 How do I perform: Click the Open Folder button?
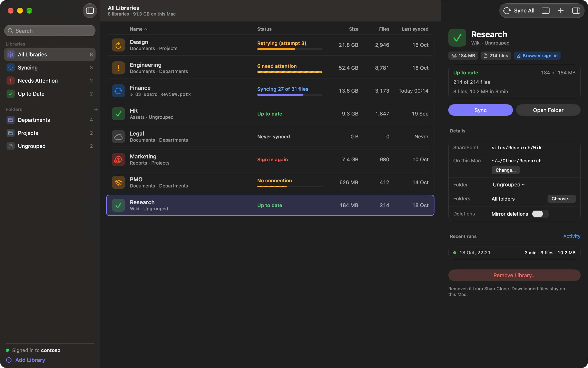[x=548, y=110]
